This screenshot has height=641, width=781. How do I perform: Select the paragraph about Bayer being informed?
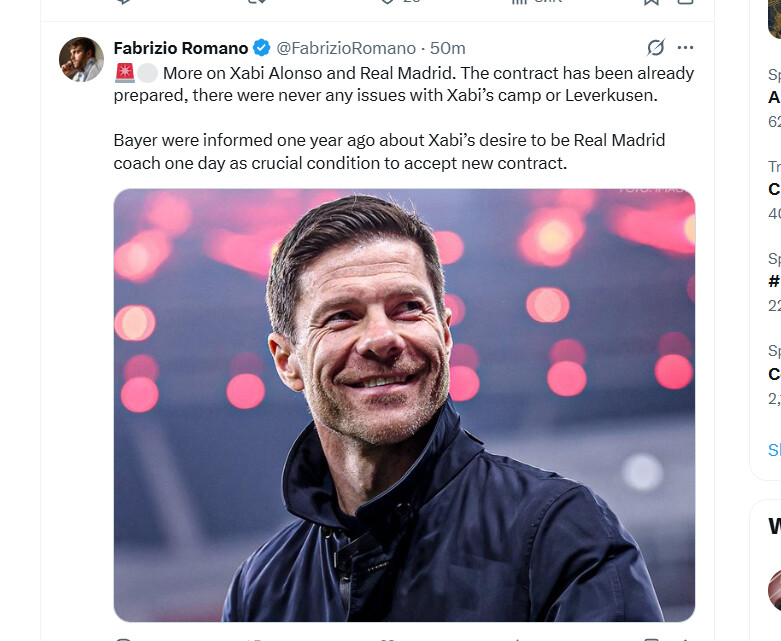click(x=389, y=151)
